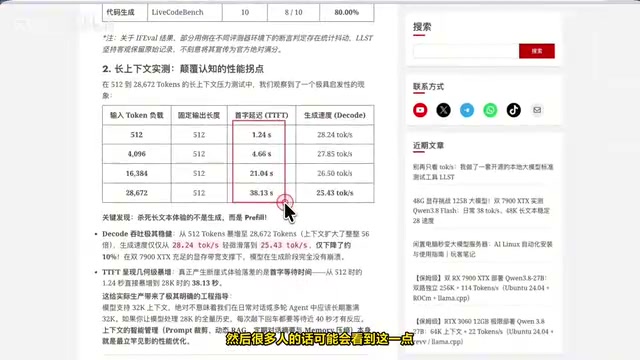Click the 4,096 input token cell
640x360 pixels.
(x=137, y=154)
